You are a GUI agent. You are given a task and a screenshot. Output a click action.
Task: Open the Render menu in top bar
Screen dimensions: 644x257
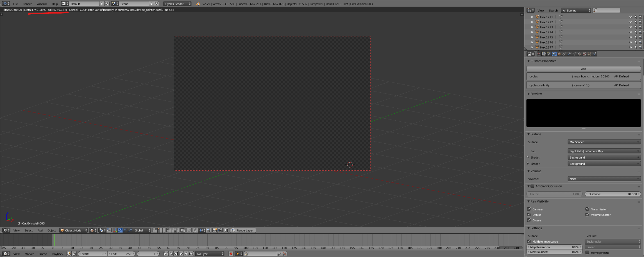[27, 4]
